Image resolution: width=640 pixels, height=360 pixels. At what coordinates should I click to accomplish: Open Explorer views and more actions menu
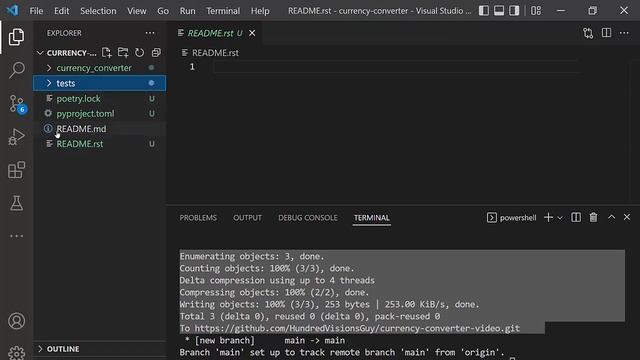pyautogui.click(x=150, y=33)
